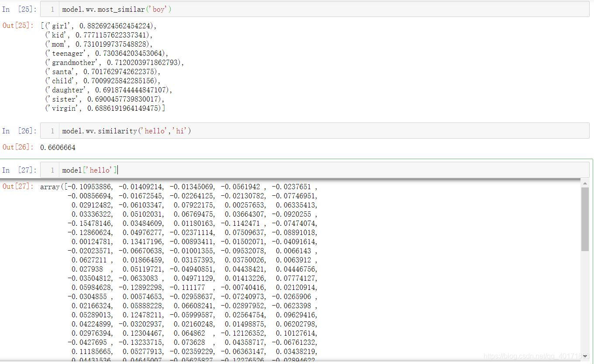Click the code cell containing model['hello']
Image resolution: width=594 pixels, height=364 pixels.
coord(315,170)
